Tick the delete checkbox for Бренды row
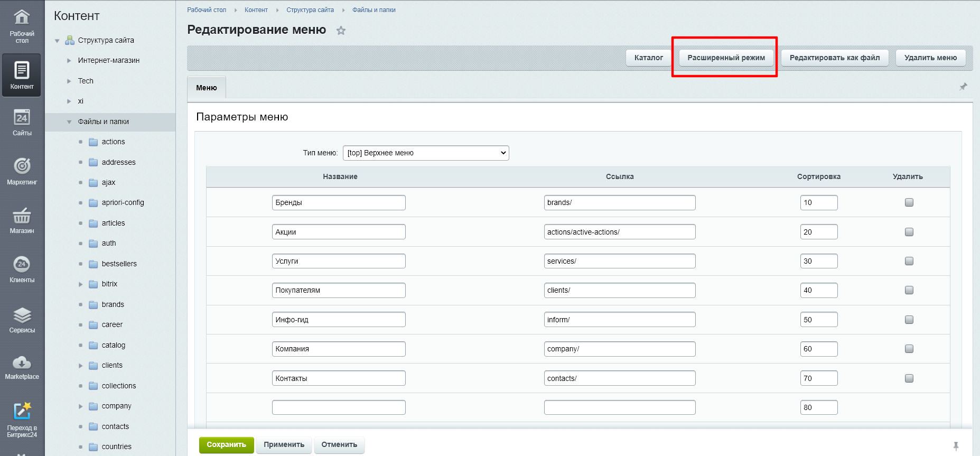Screen dimensions: 980x456 909,202
